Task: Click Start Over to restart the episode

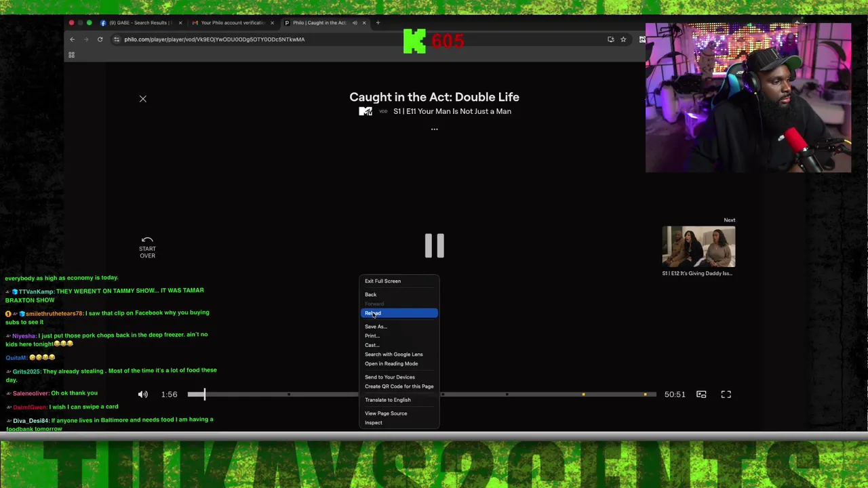Action: coord(147,247)
